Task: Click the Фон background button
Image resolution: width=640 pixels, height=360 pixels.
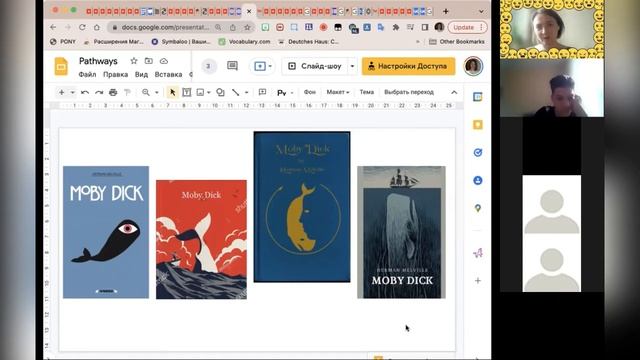Action: click(x=310, y=92)
